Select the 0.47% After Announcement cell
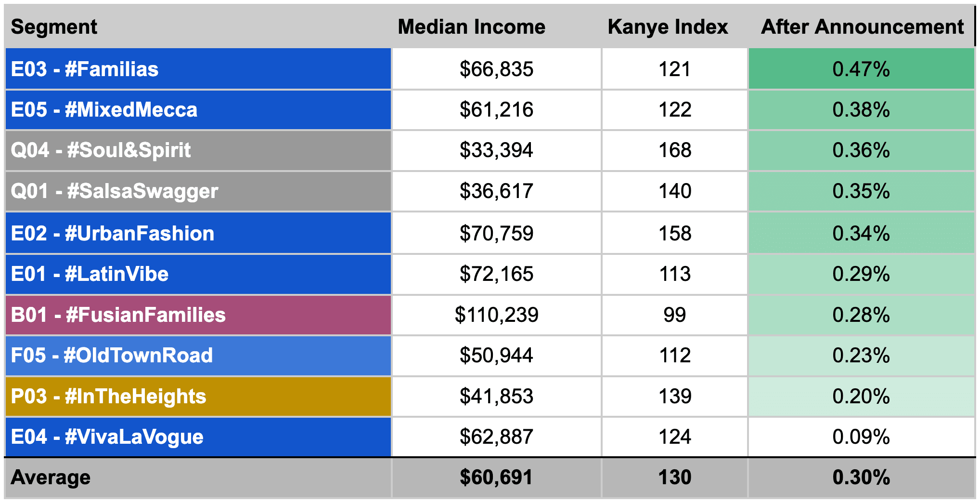 tap(861, 69)
